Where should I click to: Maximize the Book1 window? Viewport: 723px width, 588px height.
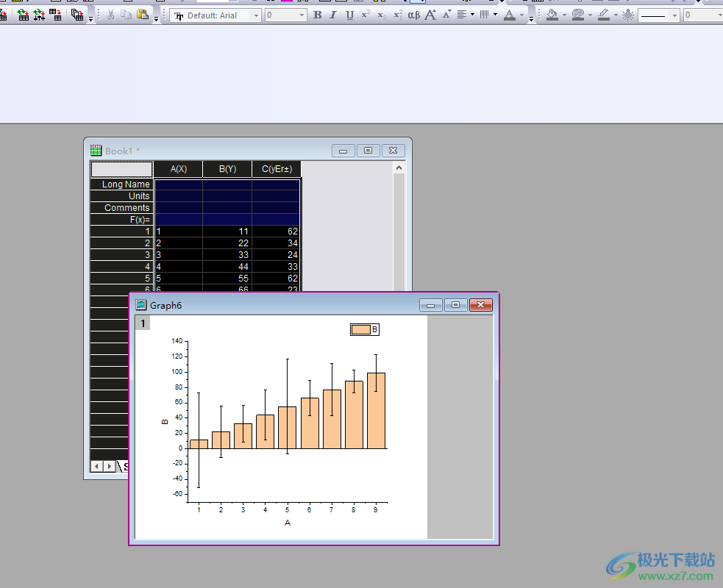point(368,151)
